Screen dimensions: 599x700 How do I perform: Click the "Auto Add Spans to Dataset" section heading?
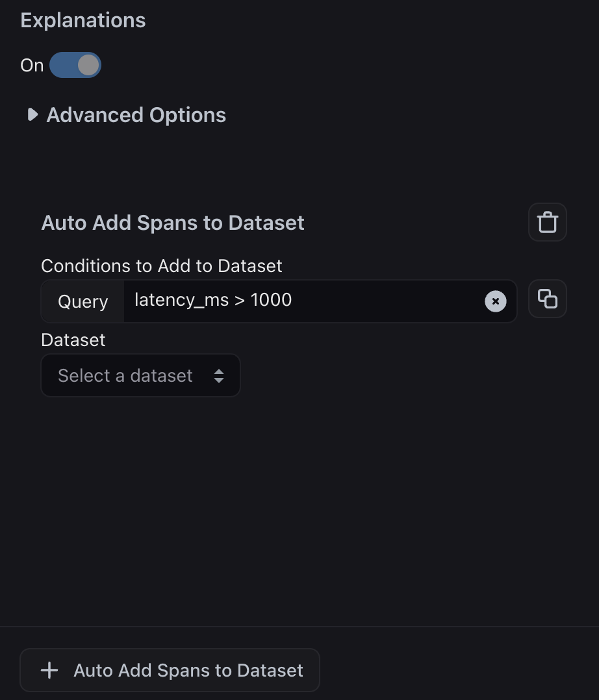click(x=173, y=223)
